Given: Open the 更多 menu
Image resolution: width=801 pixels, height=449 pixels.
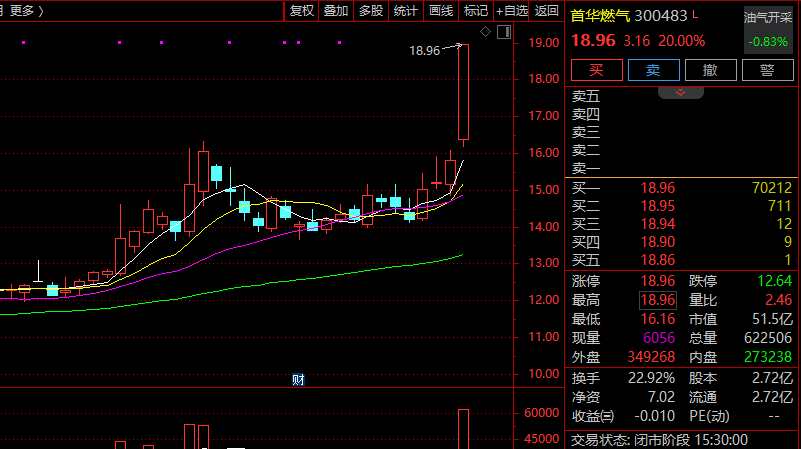Looking at the screenshot, I should [x=27, y=11].
